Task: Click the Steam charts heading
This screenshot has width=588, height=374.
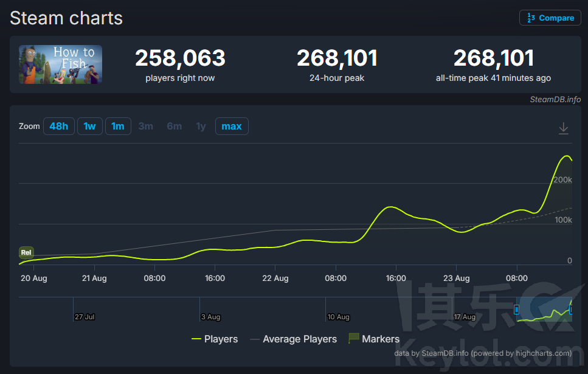Action: click(x=66, y=18)
